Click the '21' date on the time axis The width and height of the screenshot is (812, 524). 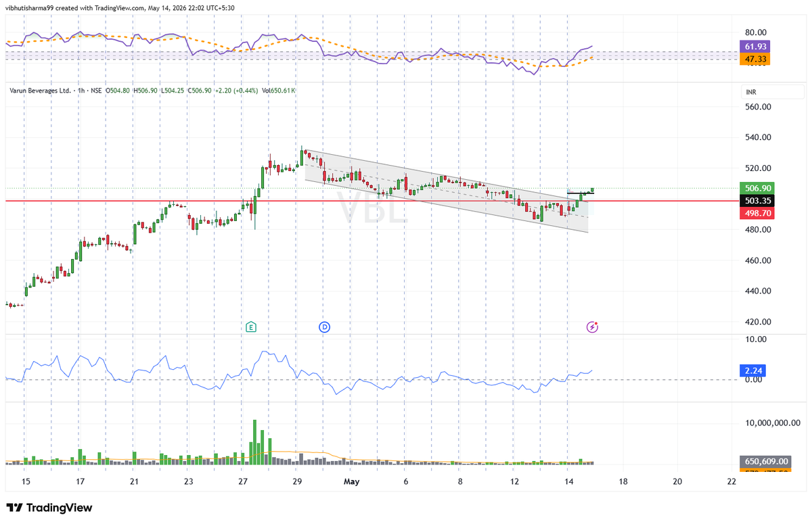click(134, 482)
